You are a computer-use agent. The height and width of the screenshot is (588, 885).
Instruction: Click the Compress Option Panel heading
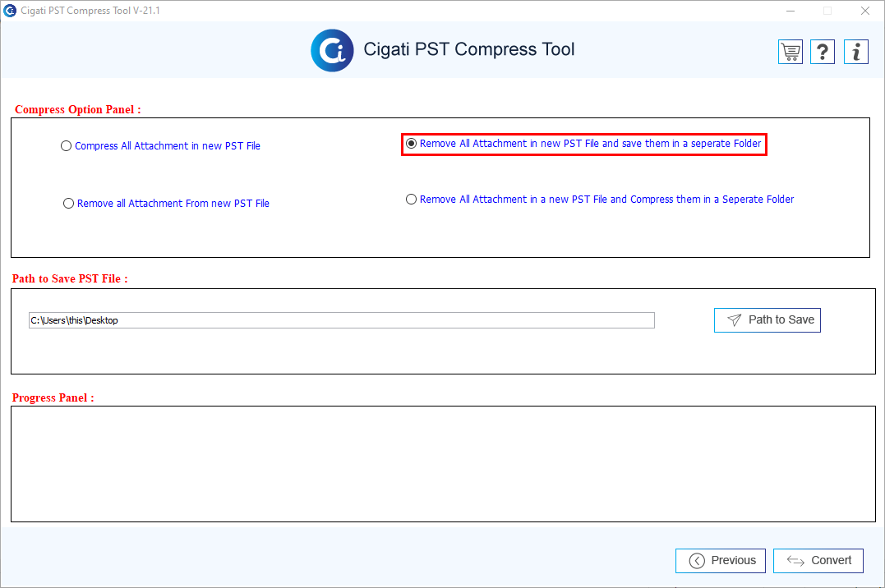[78, 109]
